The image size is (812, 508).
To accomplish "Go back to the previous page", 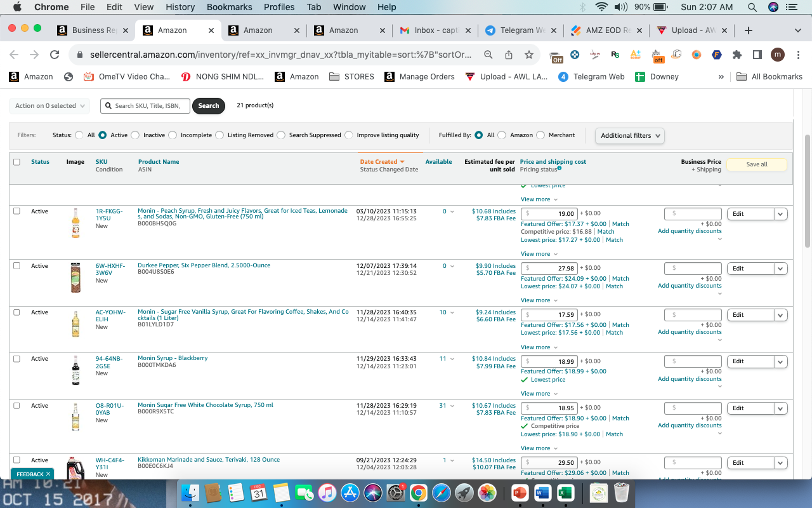I will [14, 55].
